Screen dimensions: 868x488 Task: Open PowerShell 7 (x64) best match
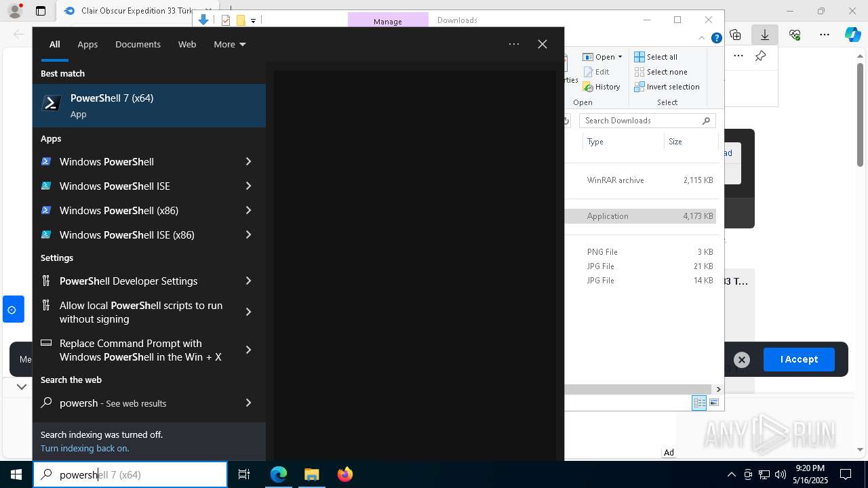149,106
